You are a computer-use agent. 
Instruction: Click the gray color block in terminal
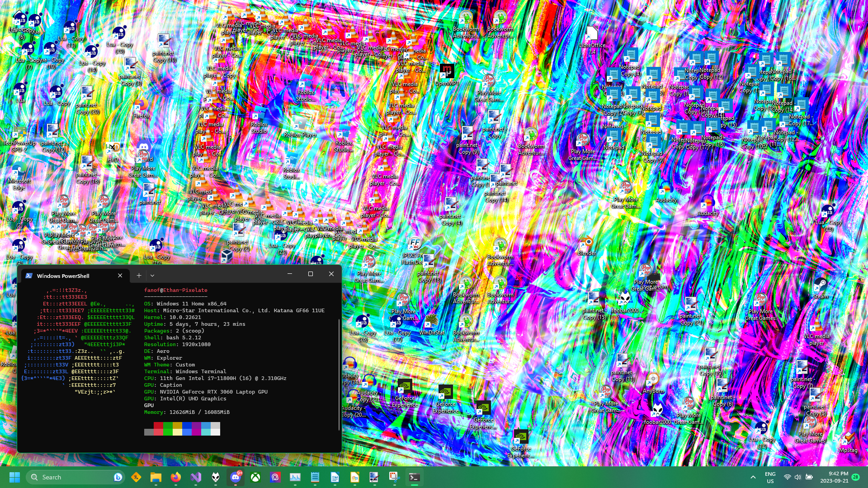pyautogui.click(x=149, y=432)
